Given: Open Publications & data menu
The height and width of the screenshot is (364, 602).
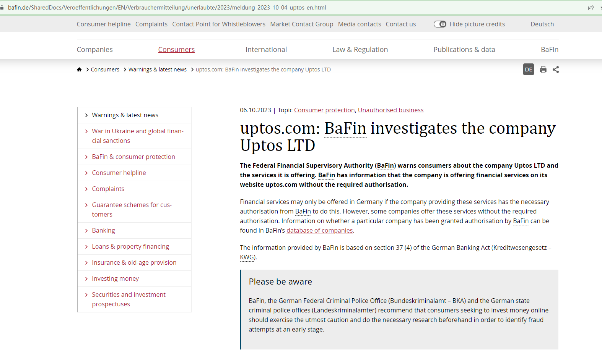Looking at the screenshot, I should click(x=464, y=50).
